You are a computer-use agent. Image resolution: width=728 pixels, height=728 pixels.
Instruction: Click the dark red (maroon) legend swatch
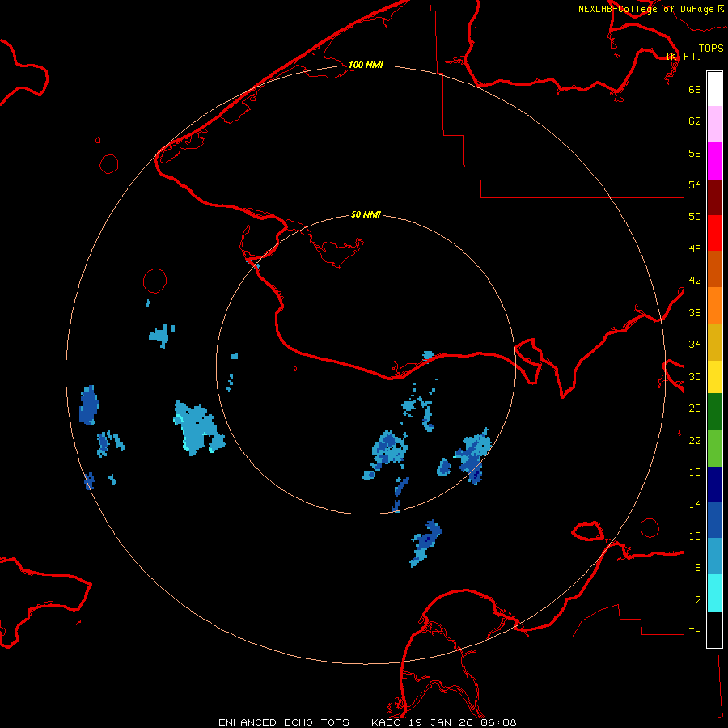coord(714,197)
